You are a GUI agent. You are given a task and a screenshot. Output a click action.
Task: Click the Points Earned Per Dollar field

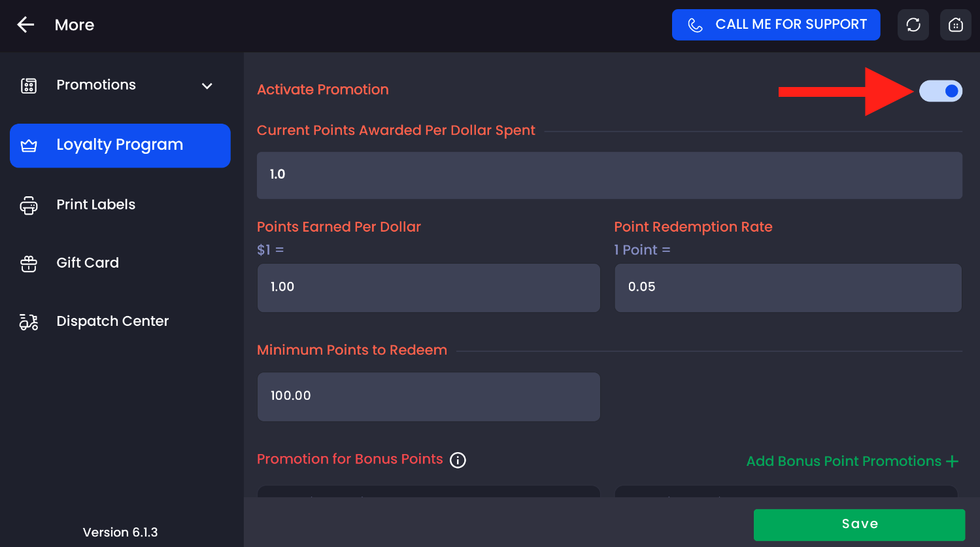(428, 288)
